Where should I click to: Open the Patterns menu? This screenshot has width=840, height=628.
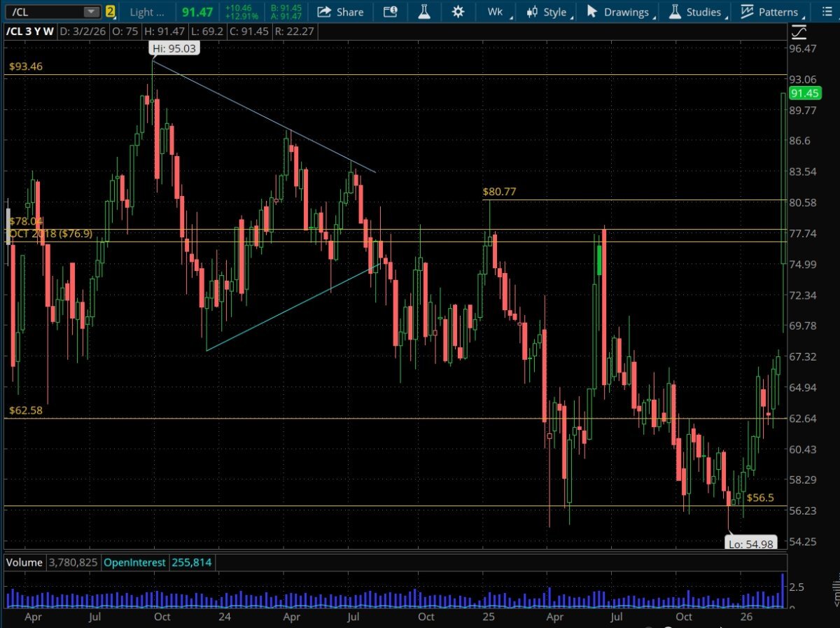769,12
